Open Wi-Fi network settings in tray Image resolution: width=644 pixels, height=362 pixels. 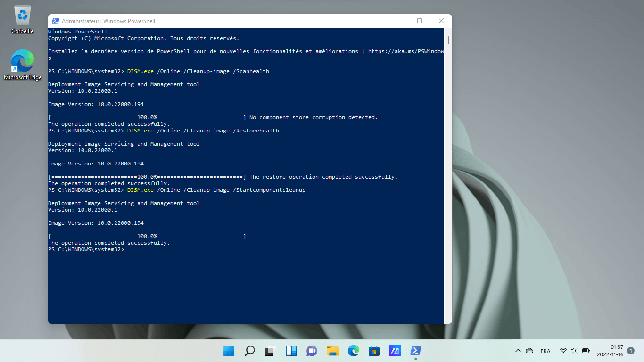[x=563, y=351]
